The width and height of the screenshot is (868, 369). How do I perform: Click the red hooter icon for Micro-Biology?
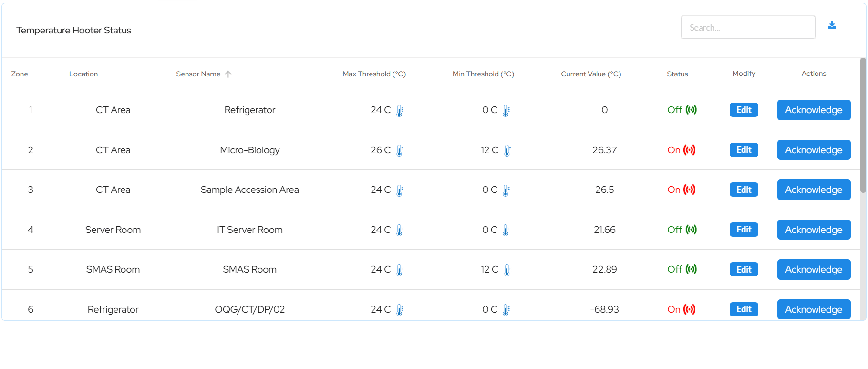pos(689,150)
